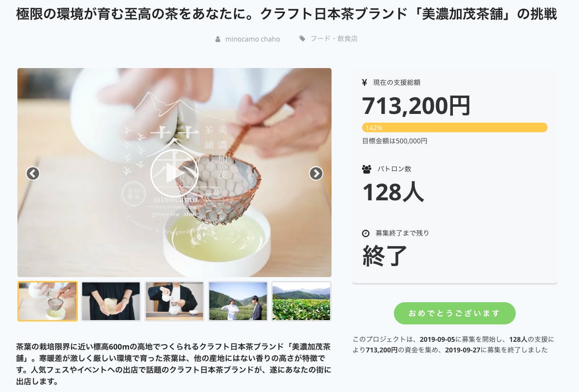Select the two people in tea field thumbnail
The image size is (579, 392).
click(x=238, y=301)
